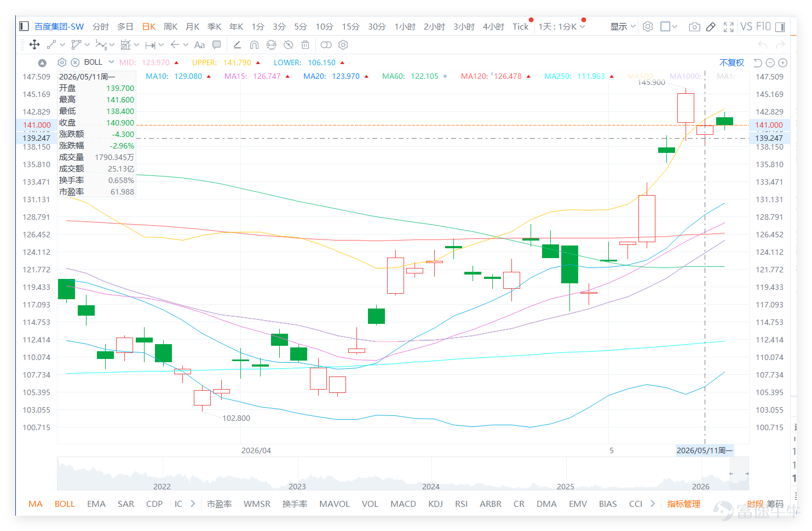Image resolution: width=812 pixels, height=531 pixels.
Task: Select the MACD indicator tab
Action: coord(403,504)
